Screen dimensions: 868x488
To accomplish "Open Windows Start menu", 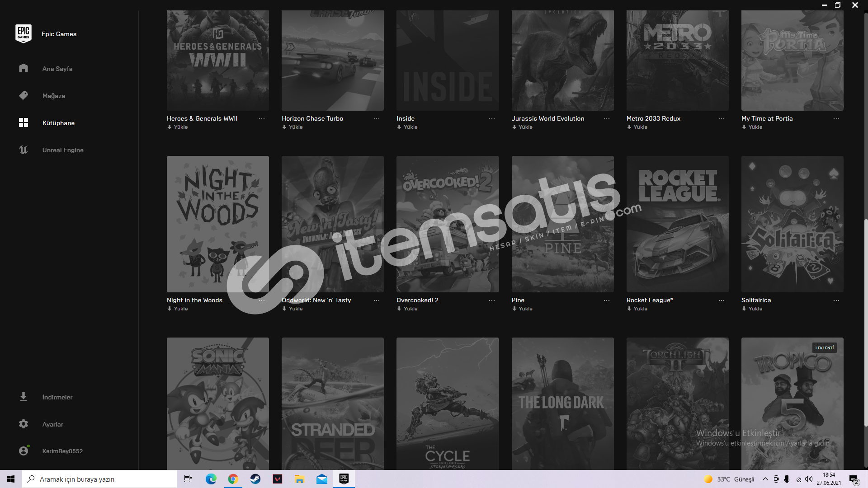I will (x=11, y=479).
